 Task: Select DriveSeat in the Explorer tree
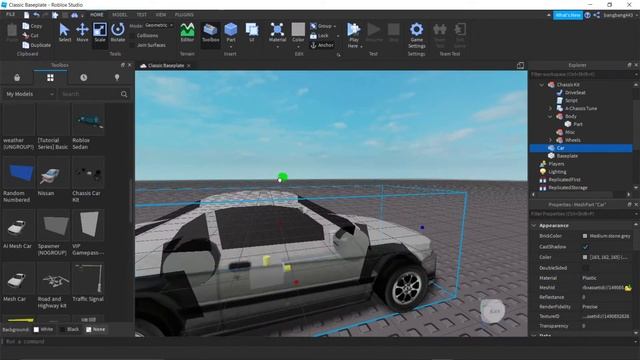tap(575, 93)
